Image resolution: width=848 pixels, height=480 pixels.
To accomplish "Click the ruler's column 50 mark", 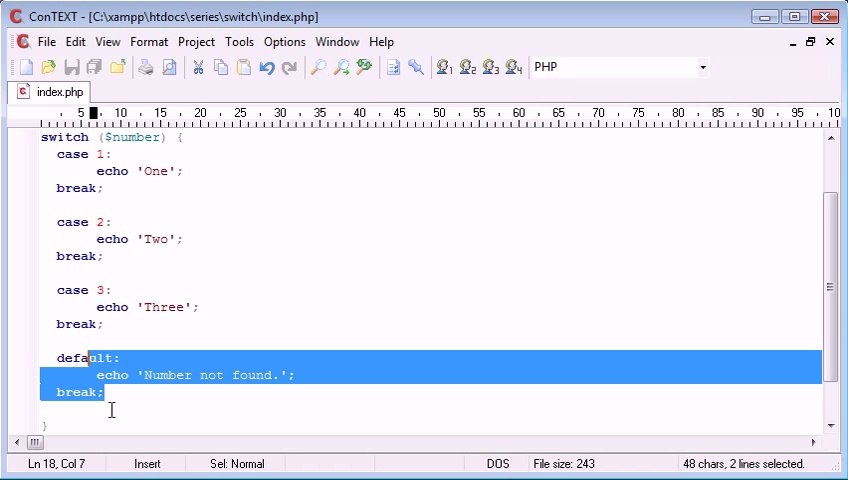I will click(439, 113).
